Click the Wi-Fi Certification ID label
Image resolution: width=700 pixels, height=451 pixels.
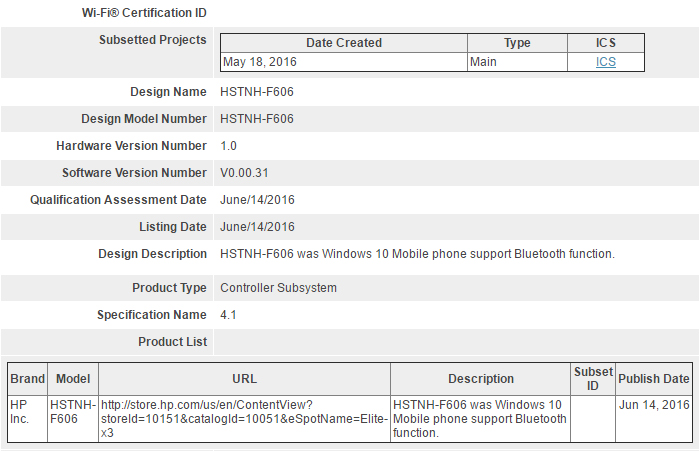144,13
